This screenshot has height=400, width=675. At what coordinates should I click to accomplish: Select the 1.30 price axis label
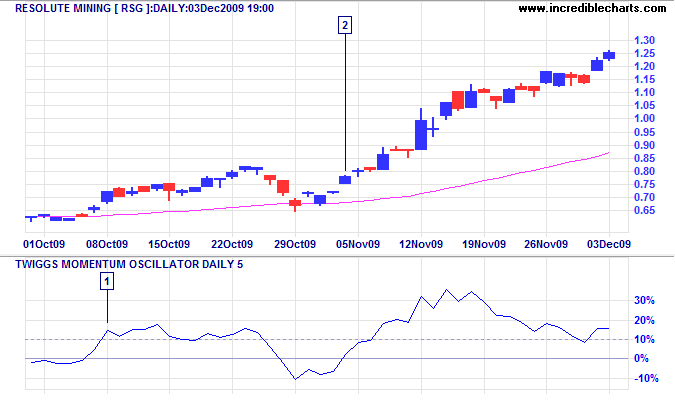(644, 40)
